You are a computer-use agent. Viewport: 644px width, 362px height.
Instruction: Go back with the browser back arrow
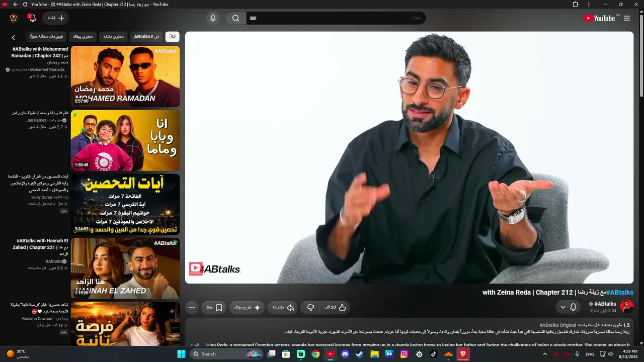[x=15, y=5]
